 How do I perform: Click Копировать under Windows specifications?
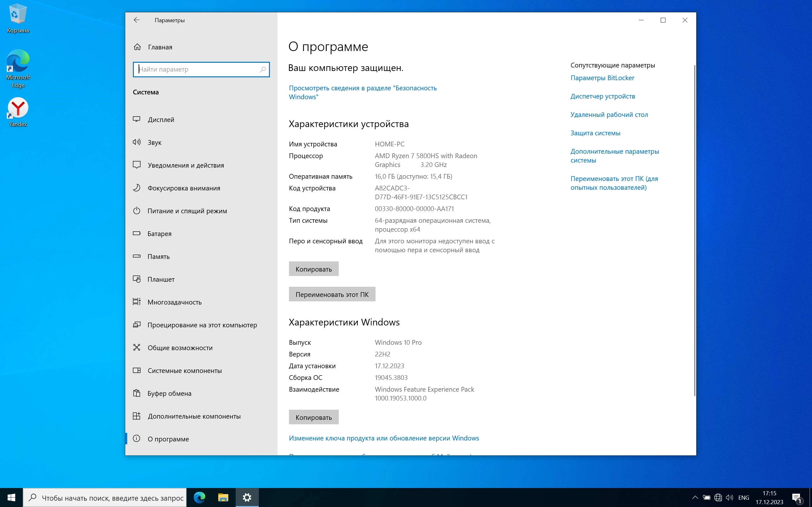pyautogui.click(x=313, y=417)
